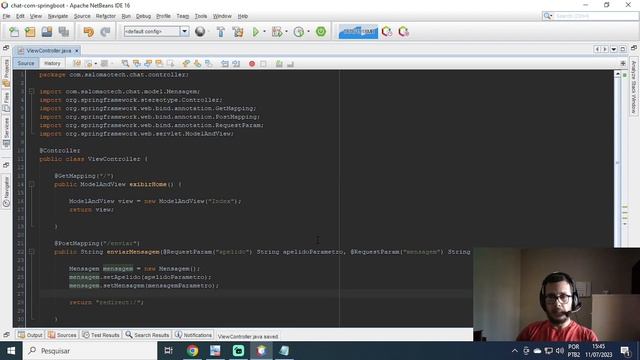Collapse the import block fold marker

point(31,91)
